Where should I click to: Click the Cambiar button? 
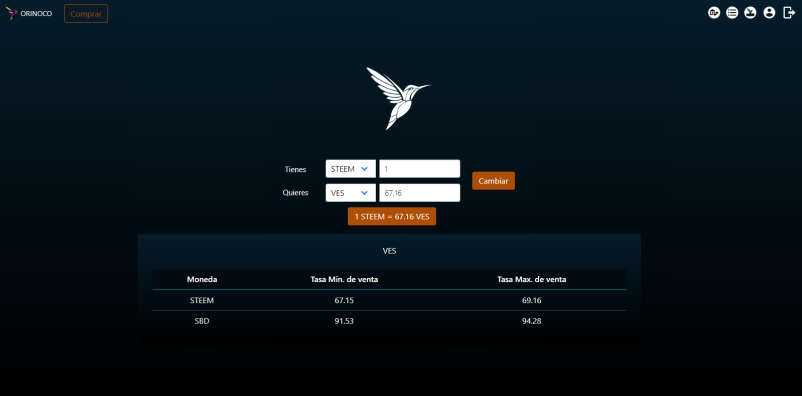click(x=493, y=181)
